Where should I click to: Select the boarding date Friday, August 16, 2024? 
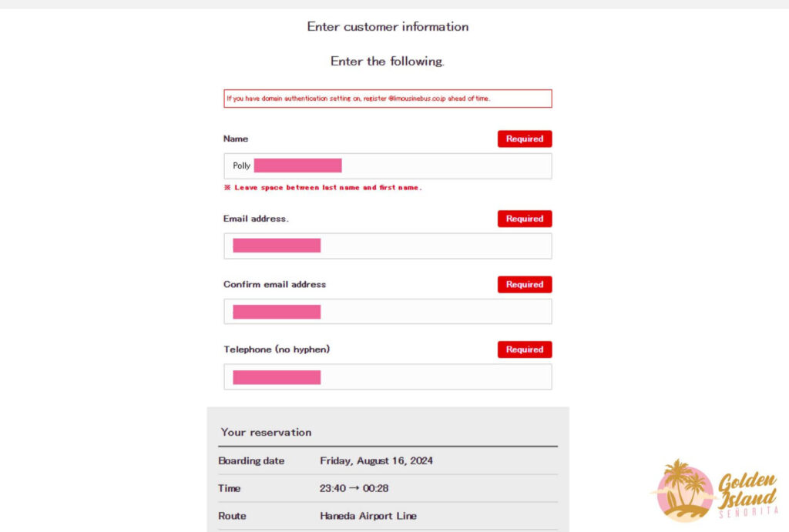(376, 461)
